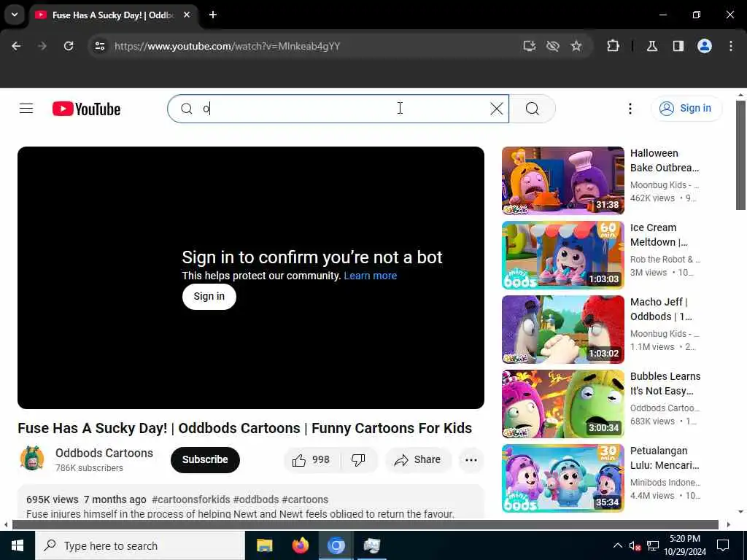Install app icon in address bar
Screen dimensions: 747x560
tap(530, 46)
